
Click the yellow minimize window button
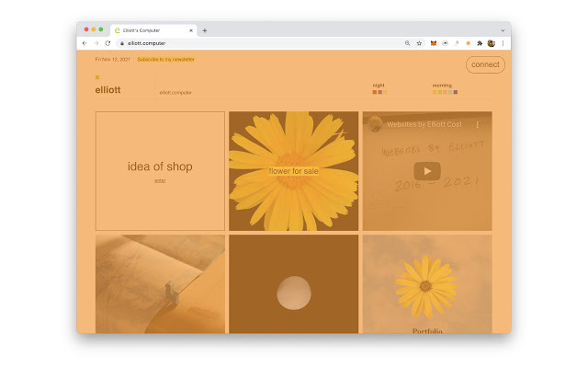click(94, 29)
